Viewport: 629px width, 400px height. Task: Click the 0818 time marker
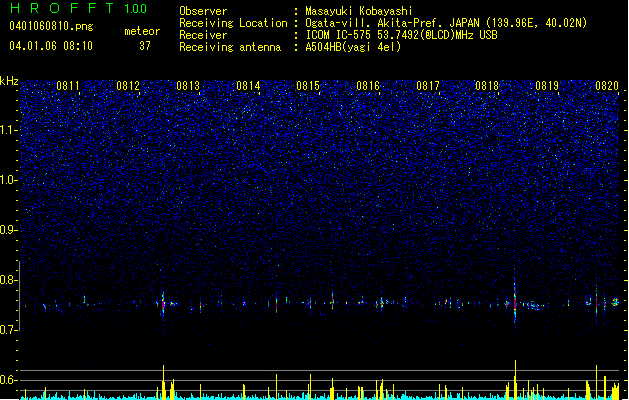(x=487, y=86)
